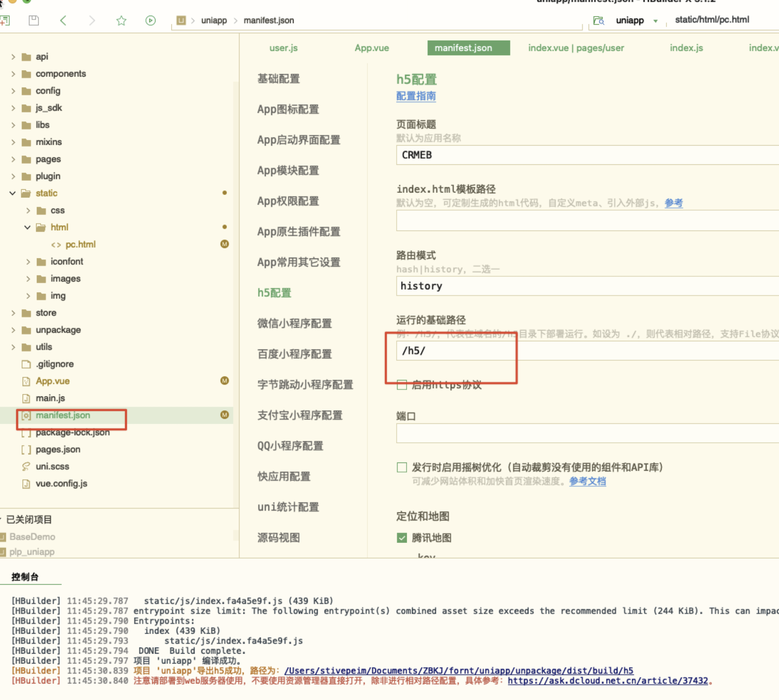Open the 微信小程序配置 section
This screenshot has width=779, height=700.
pyautogui.click(x=294, y=323)
